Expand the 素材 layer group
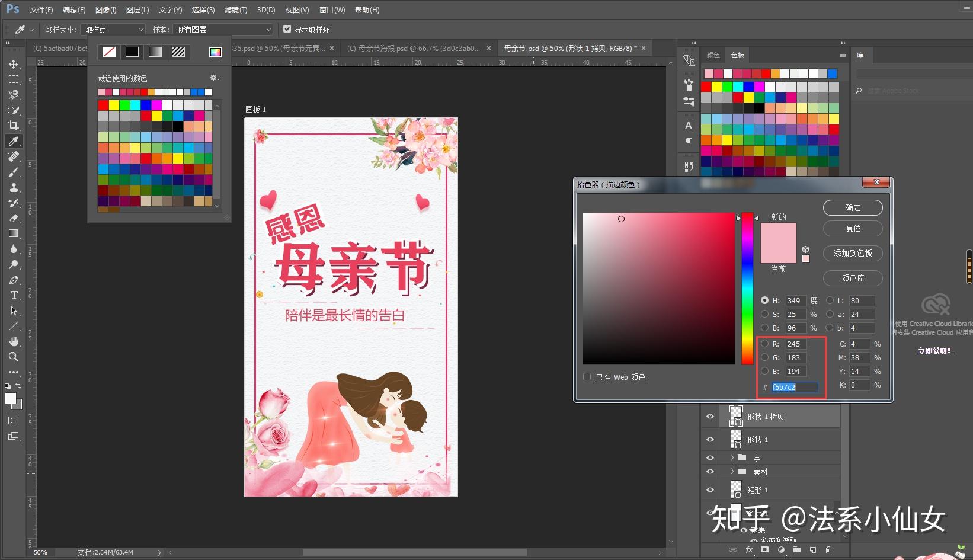 click(732, 471)
